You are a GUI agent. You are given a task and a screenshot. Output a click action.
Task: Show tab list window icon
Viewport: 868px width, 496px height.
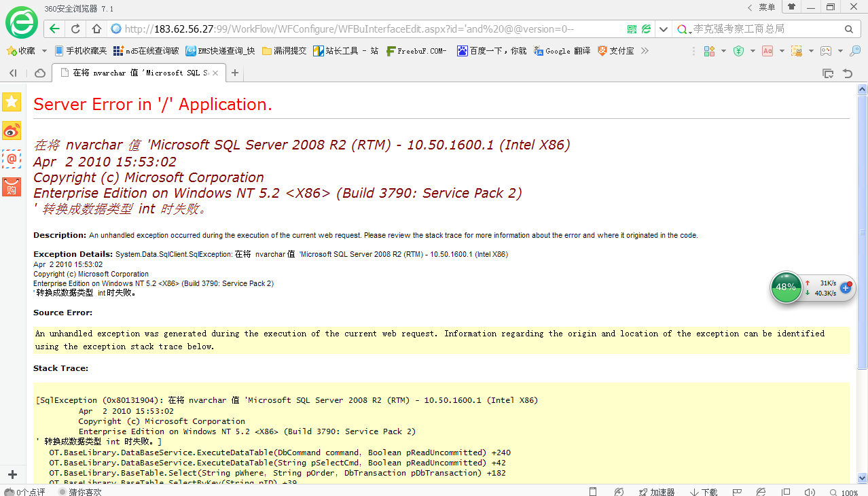(828, 73)
